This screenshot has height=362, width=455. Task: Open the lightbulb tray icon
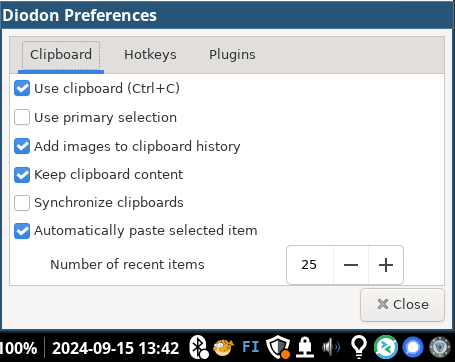359,347
